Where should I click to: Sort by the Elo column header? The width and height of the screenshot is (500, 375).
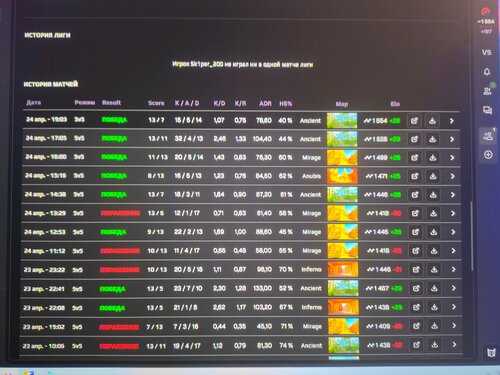pos(395,104)
